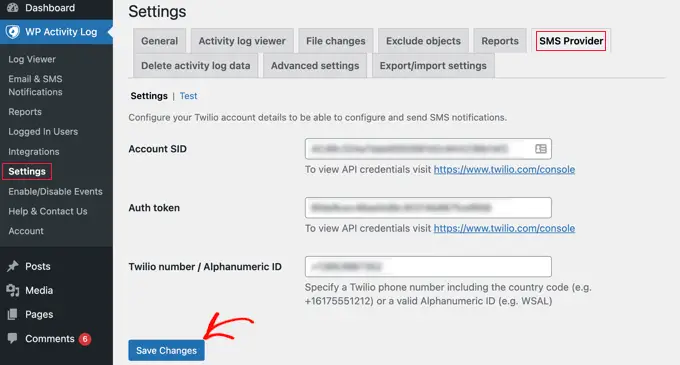Open the Test sub-section link
680x365 pixels.
[x=189, y=96]
